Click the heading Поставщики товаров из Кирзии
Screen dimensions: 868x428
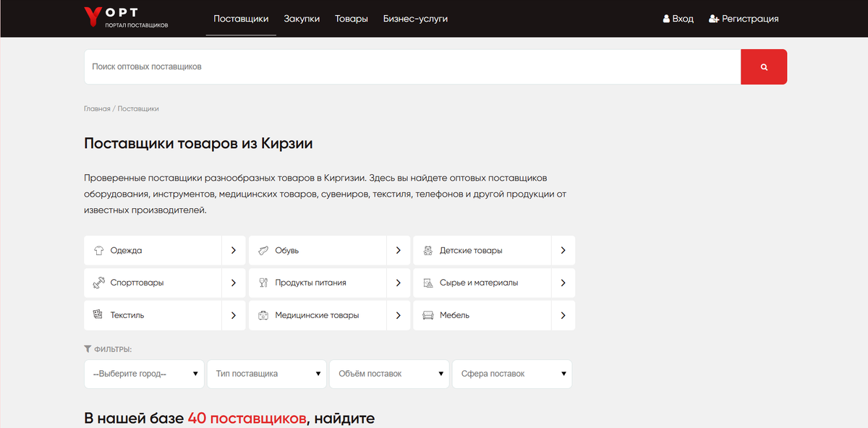[198, 143]
